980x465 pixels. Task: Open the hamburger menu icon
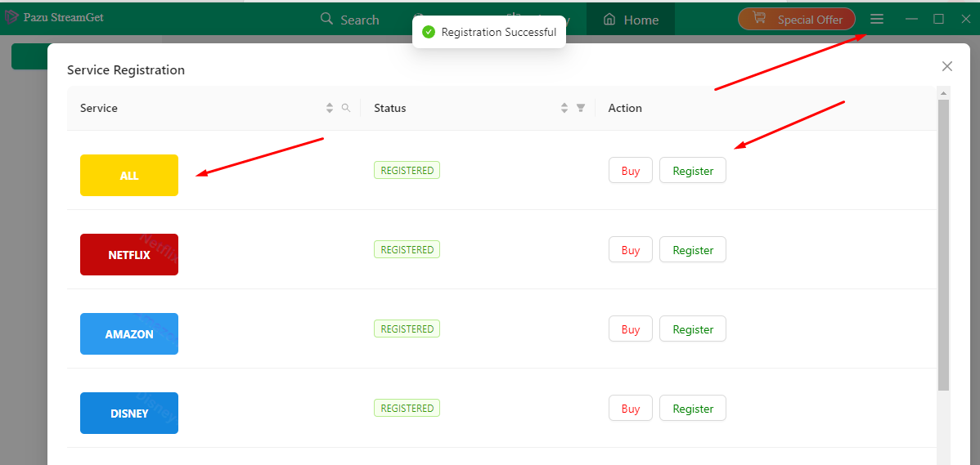click(x=877, y=19)
